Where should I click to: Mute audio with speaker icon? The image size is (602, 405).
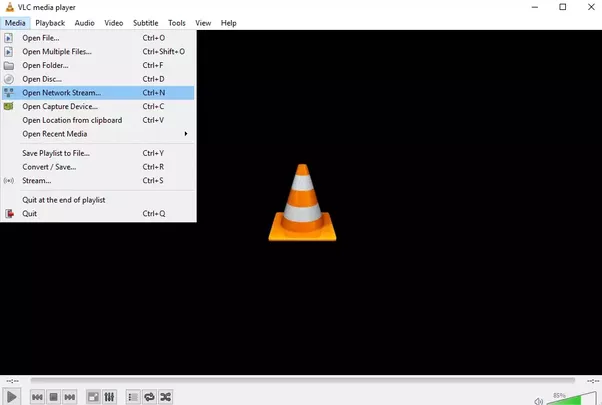(x=538, y=401)
